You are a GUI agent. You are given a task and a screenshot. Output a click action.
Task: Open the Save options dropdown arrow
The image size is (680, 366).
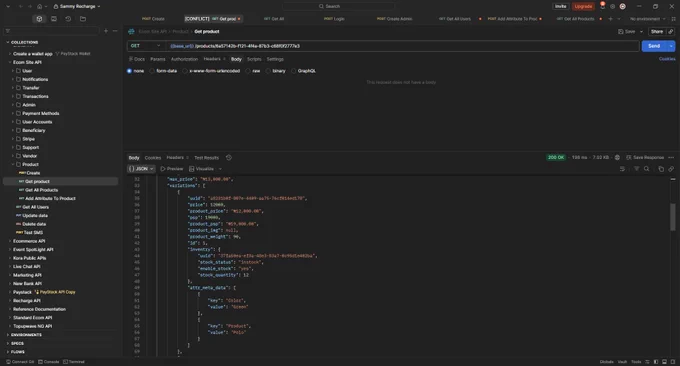(641, 31)
